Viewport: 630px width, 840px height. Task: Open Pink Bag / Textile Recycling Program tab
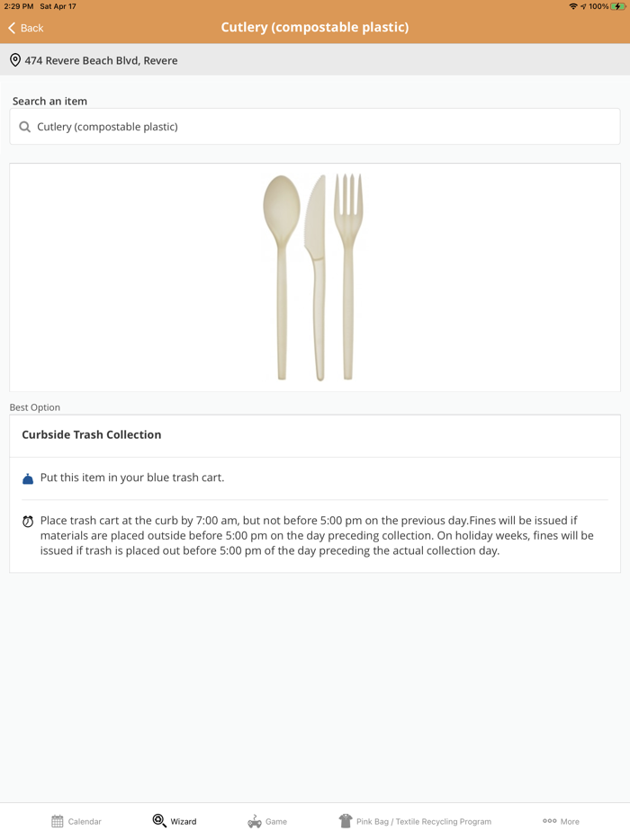[423, 821]
